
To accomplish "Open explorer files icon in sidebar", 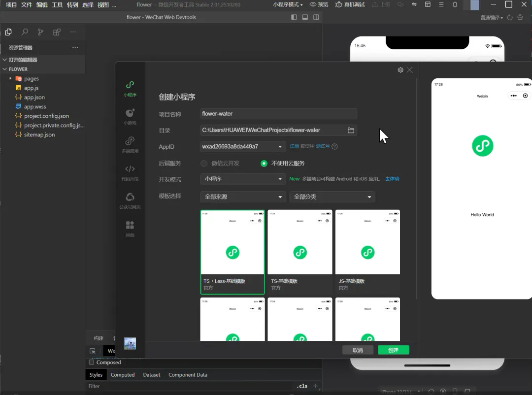I will [8, 32].
